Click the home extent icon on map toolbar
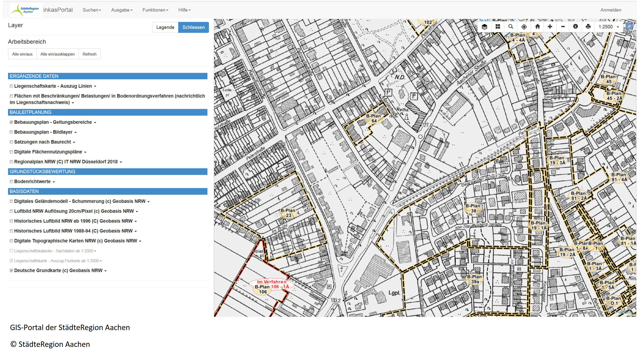Viewport: 644px width, 359px height. pos(537,27)
